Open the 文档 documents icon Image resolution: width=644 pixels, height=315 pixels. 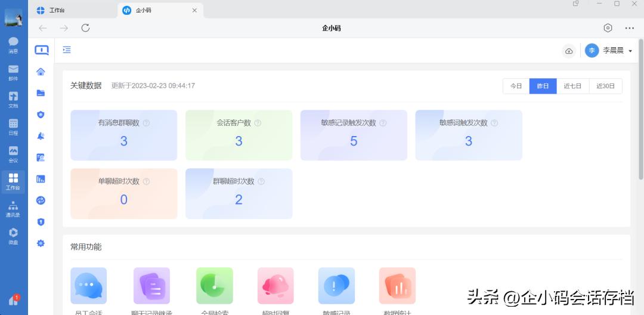(x=13, y=100)
